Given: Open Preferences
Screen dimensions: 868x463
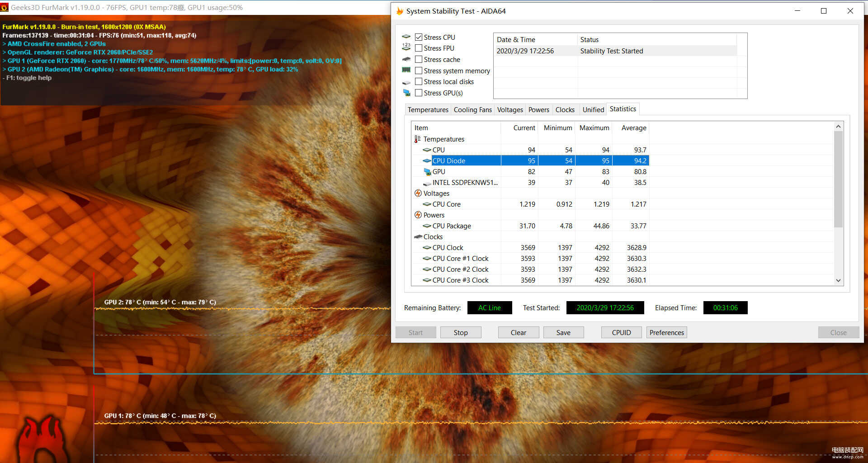Looking at the screenshot, I should pos(666,332).
